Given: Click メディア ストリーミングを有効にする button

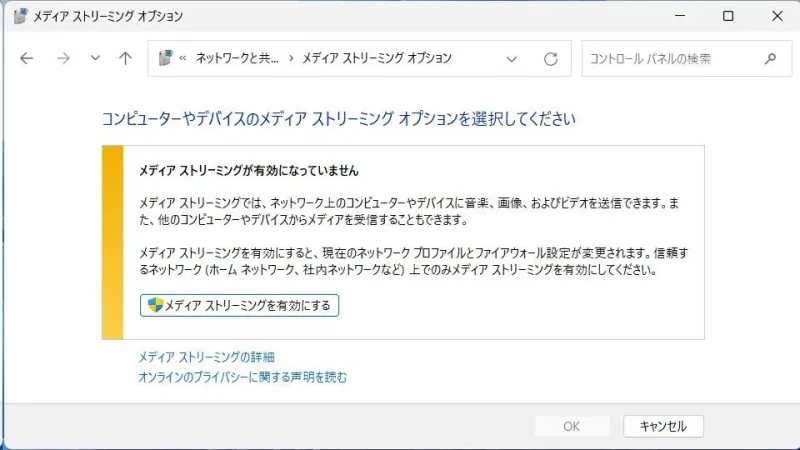Looking at the screenshot, I should coord(240,305).
